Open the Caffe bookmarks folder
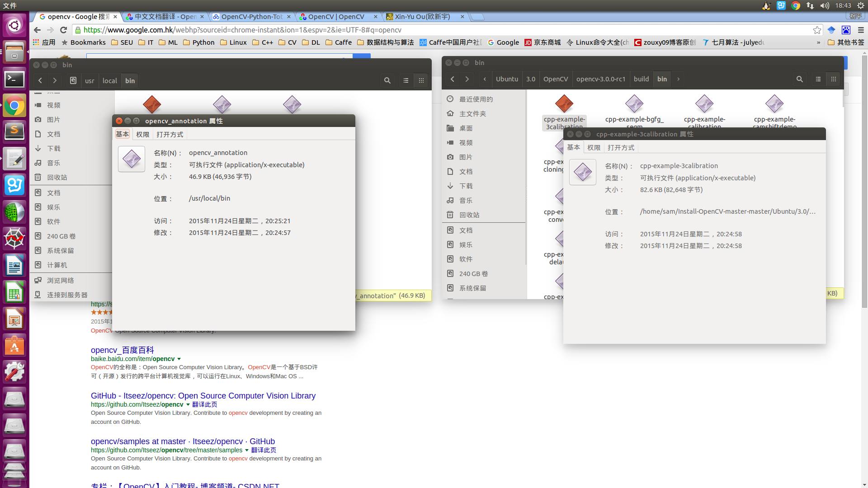The image size is (868, 488). 339,42
